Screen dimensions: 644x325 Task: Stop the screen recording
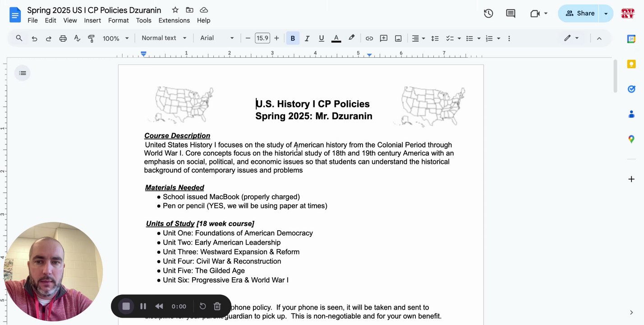pos(126,306)
